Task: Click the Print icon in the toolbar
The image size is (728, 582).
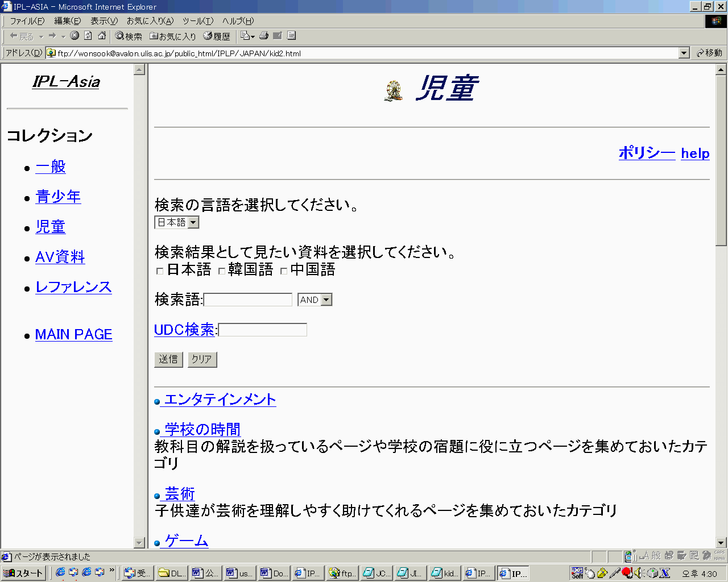Action: click(264, 36)
